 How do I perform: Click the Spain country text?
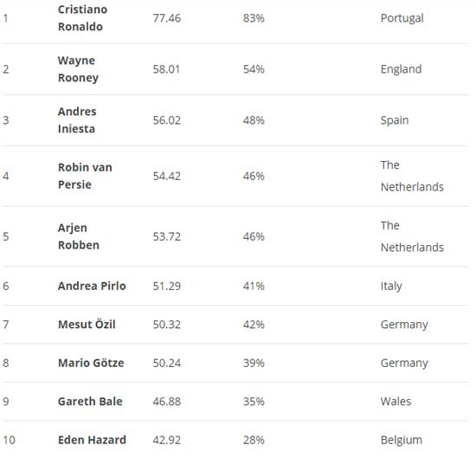(395, 120)
